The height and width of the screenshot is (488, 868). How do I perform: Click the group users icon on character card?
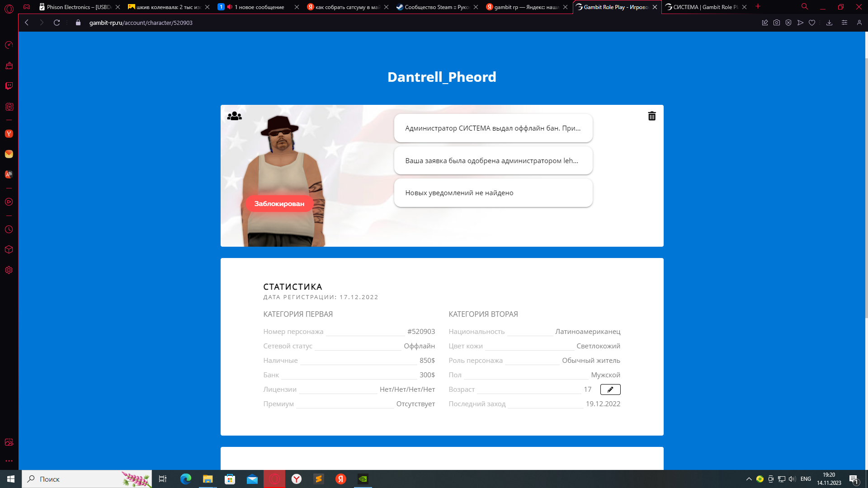234,116
